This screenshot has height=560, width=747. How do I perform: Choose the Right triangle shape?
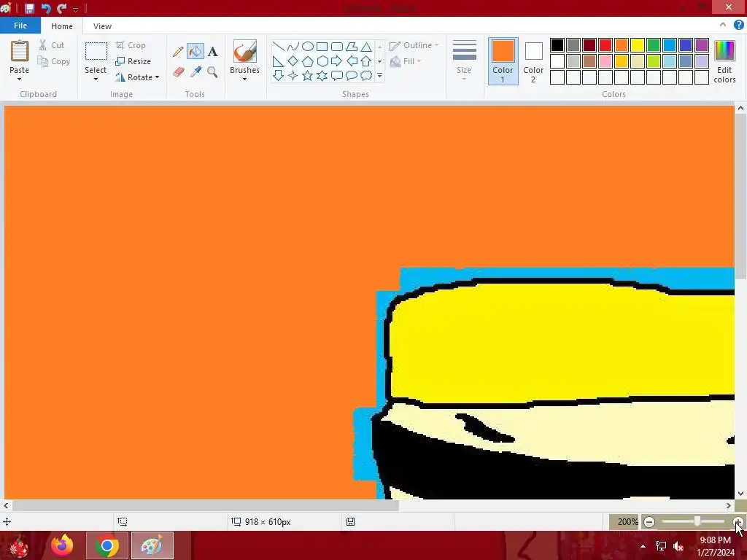coord(278,61)
